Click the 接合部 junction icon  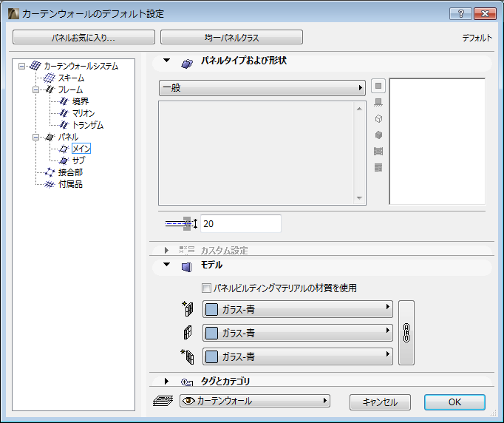(50, 172)
